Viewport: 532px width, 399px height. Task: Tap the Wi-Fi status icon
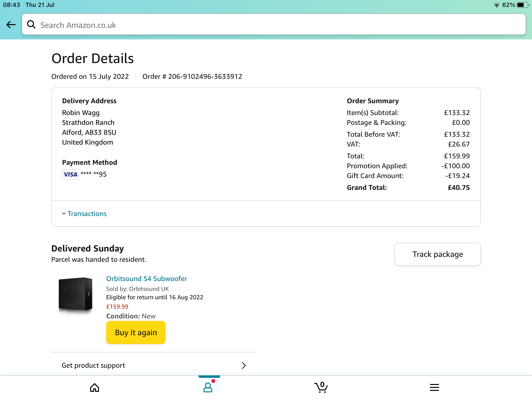(497, 5)
